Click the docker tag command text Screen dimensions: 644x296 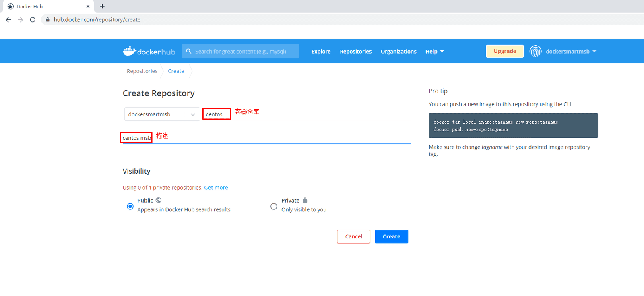click(495, 122)
